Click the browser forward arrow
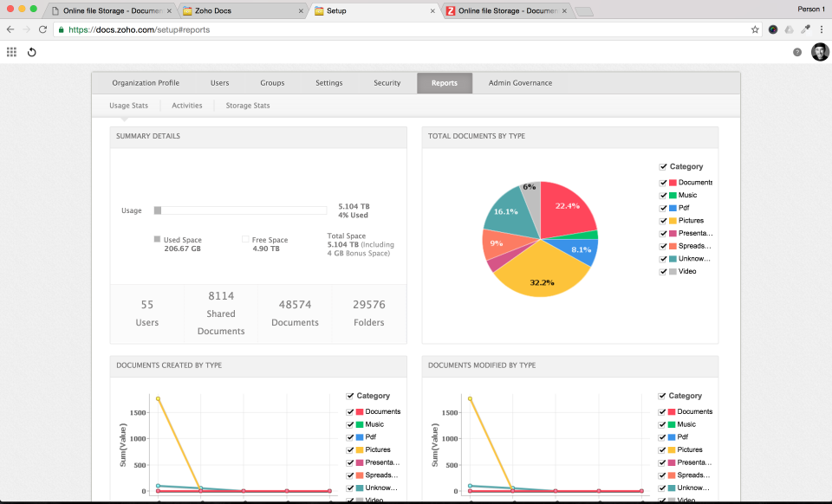This screenshot has width=832, height=504. pyautogui.click(x=25, y=29)
